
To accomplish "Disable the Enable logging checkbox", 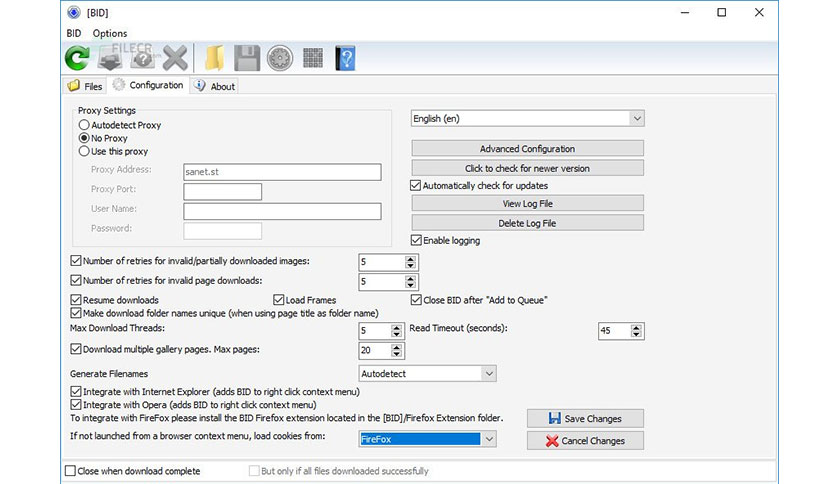I will pos(416,240).
